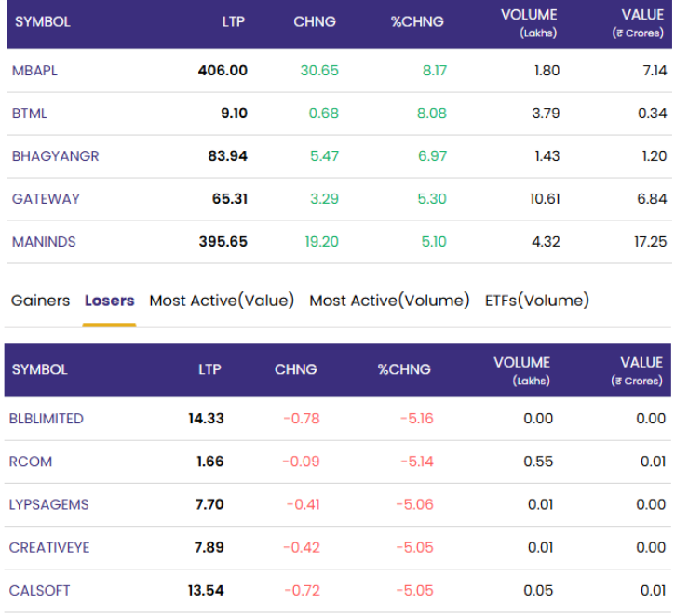
Task: Click BTML volume 3.79
Action: [x=546, y=114]
